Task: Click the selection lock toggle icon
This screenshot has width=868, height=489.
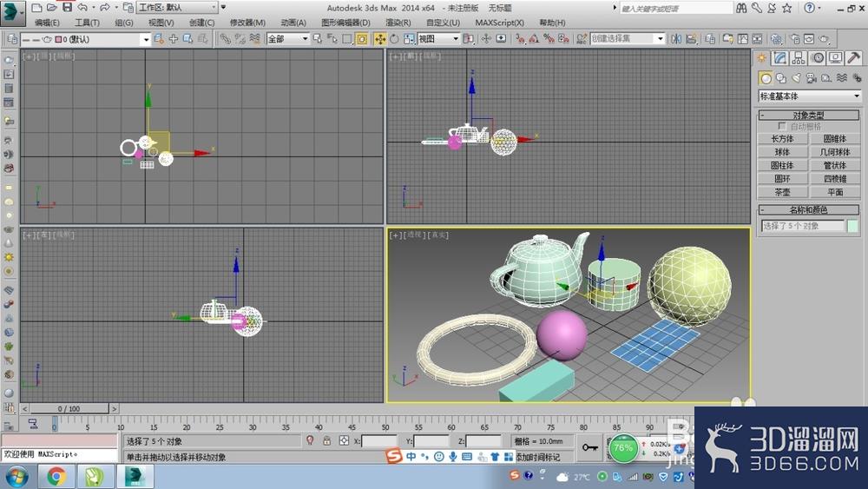Action: point(326,441)
